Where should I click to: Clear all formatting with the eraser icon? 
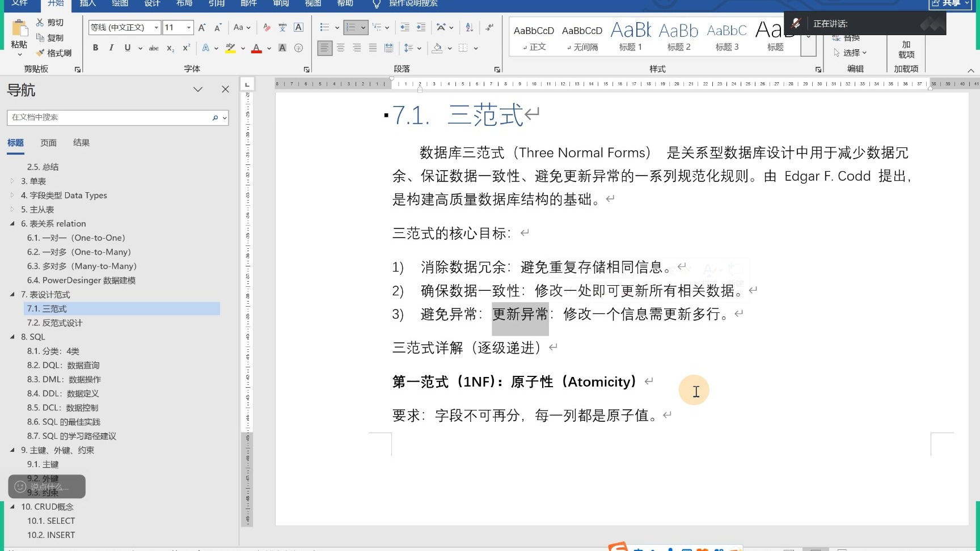click(x=267, y=27)
